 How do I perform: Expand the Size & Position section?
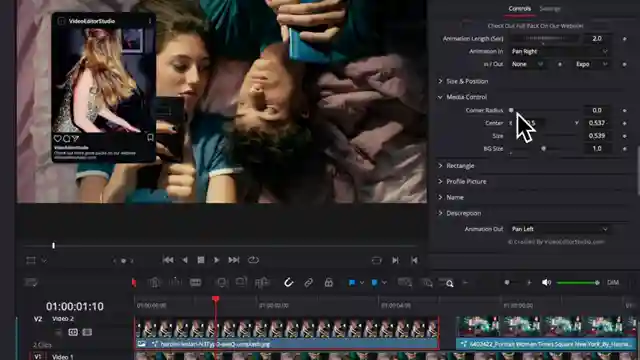click(x=440, y=81)
